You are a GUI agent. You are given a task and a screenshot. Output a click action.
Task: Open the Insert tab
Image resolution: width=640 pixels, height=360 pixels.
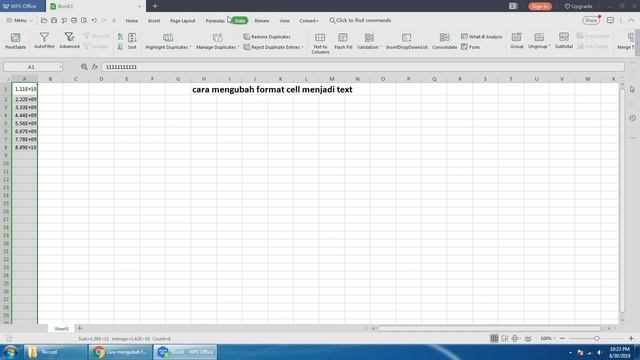[x=154, y=20]
